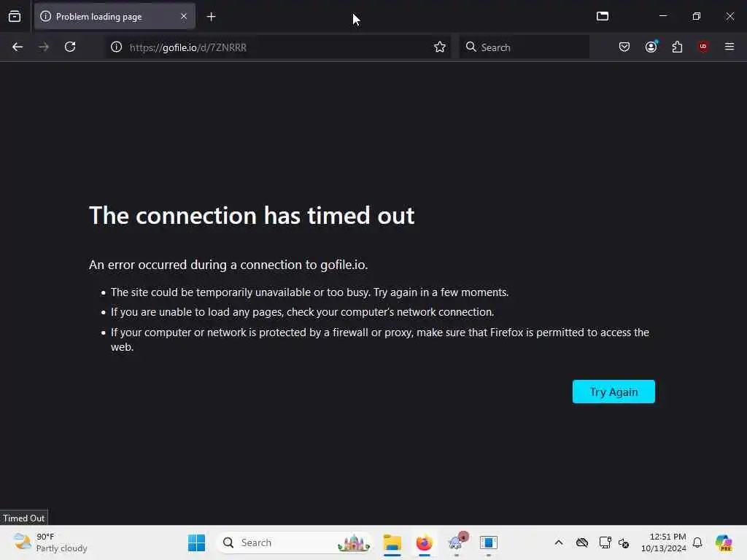
Task: Open File Explorer from taskbar
Action: point(392,542)
